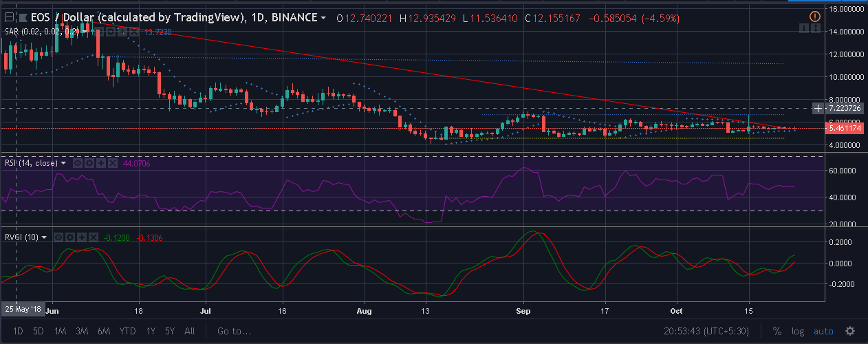This screenshot has width=868, height=344.
Task: Remove the SAR indicator
Action: point(133,32)
